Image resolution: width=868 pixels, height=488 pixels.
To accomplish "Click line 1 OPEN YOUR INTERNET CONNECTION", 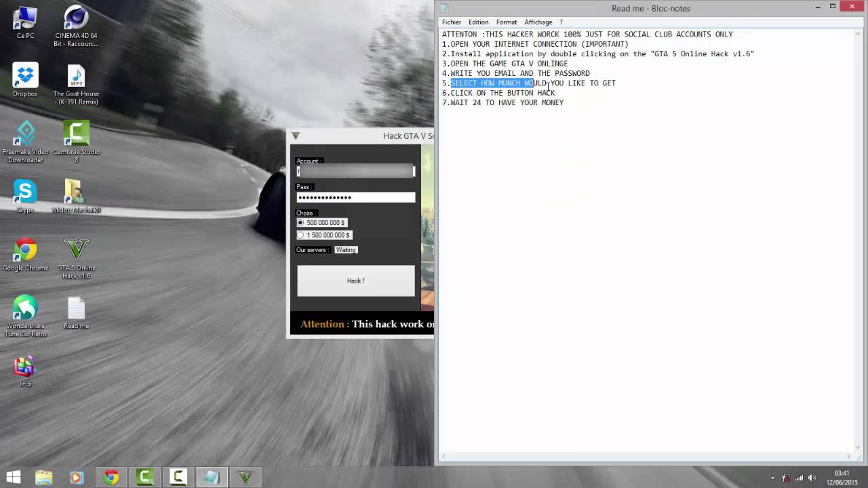I will (535, 44).
